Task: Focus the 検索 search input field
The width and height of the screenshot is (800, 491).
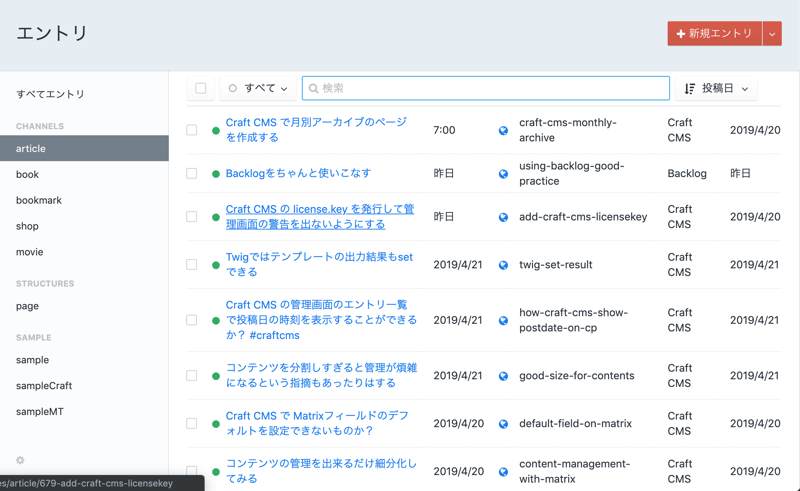Action: [490, 88]
